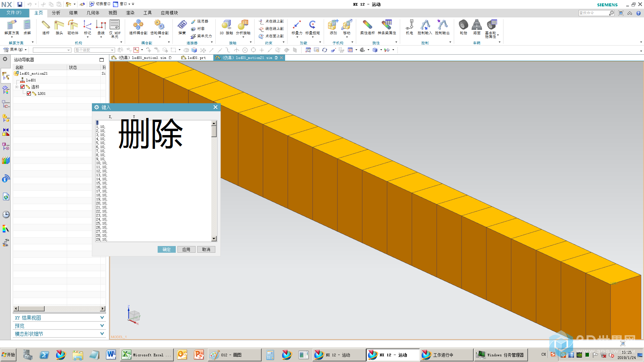Open the History clock tab in resource bar

tap(6, 215)
